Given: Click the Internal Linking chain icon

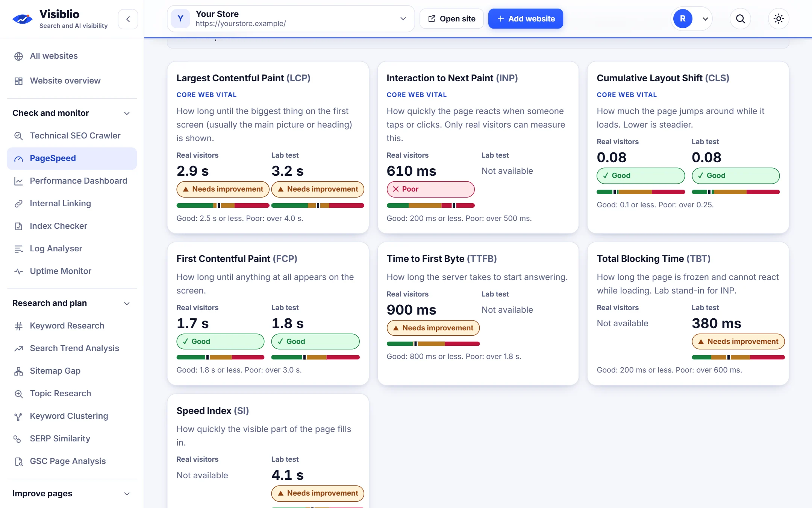Looking at the screenshot, I should (18, 204).
